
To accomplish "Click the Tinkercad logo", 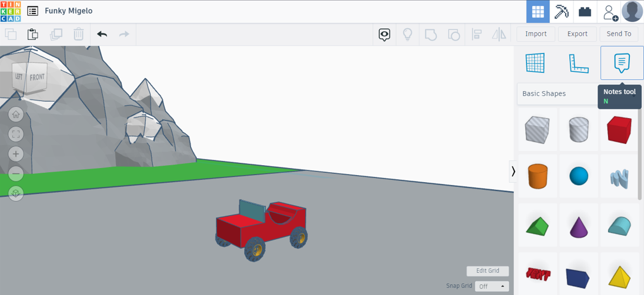I will 11,11.
